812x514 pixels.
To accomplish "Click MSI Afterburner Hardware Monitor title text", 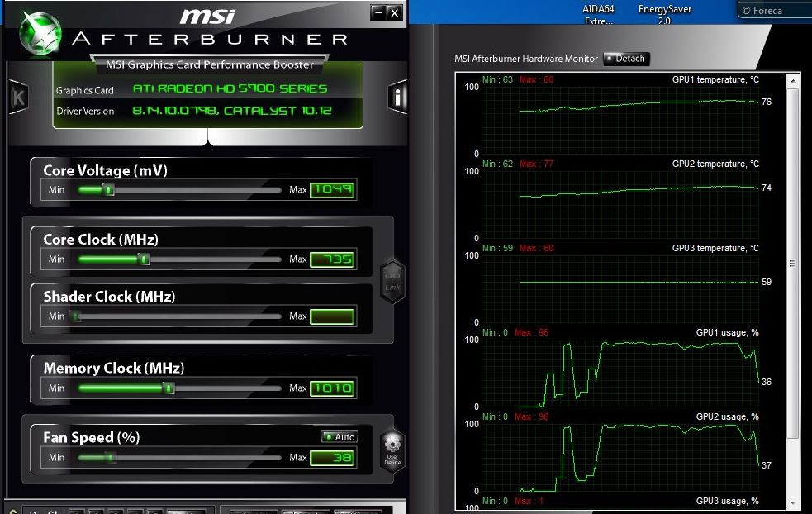I will coord(526,59).
